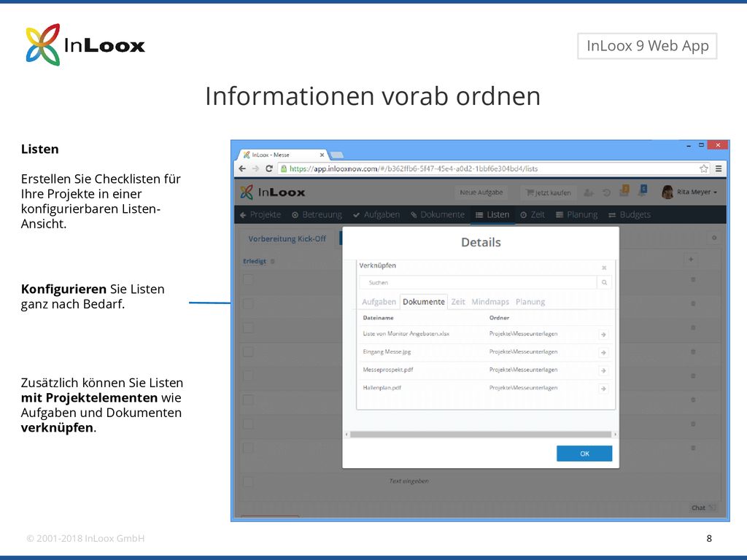747x560 pixels.
Task: Add a column with the plus icon
Action: 691,259
